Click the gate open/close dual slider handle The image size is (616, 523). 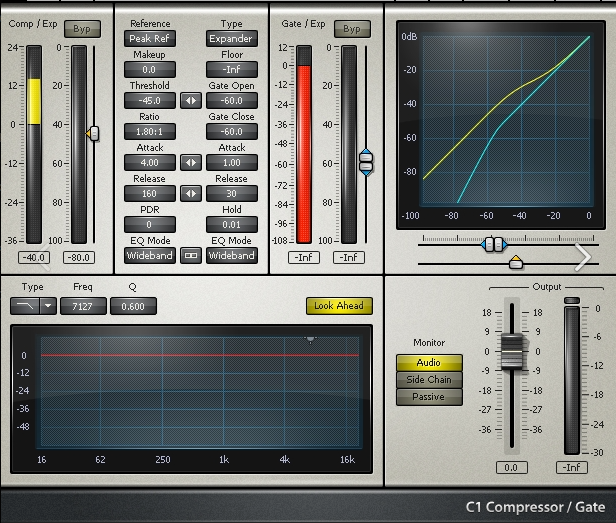[366, 162]
